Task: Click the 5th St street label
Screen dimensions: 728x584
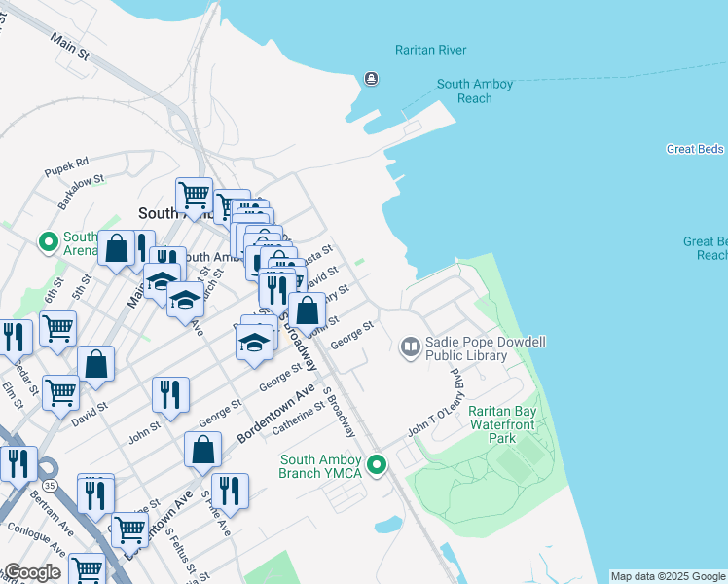Action: click(82, 287)
